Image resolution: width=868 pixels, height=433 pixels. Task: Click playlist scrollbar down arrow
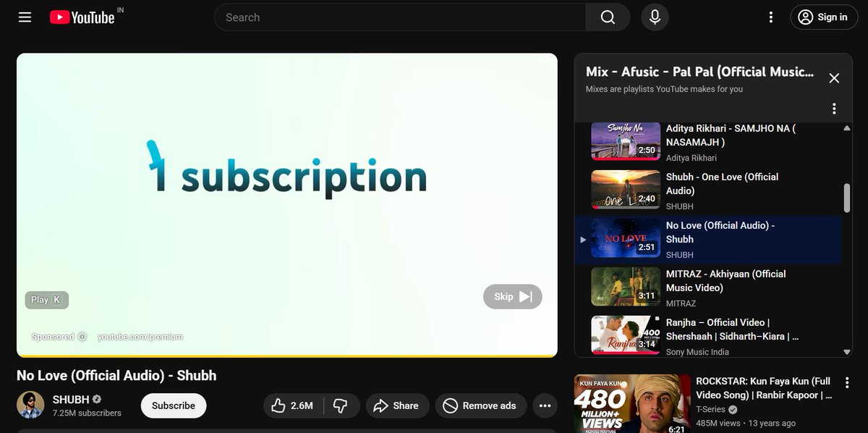pos(847,352)
